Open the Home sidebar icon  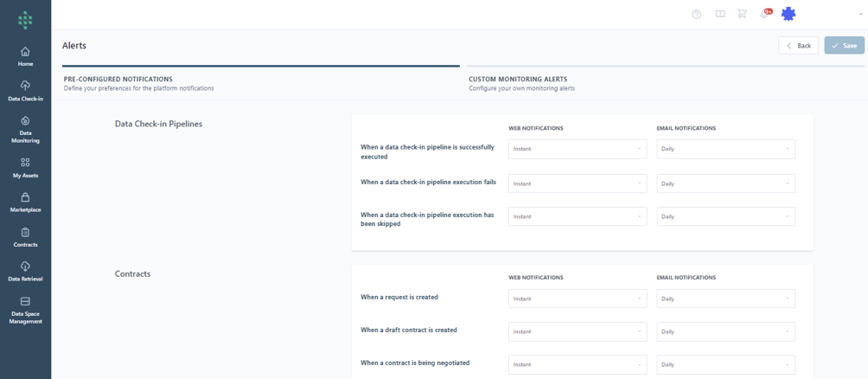25,56
